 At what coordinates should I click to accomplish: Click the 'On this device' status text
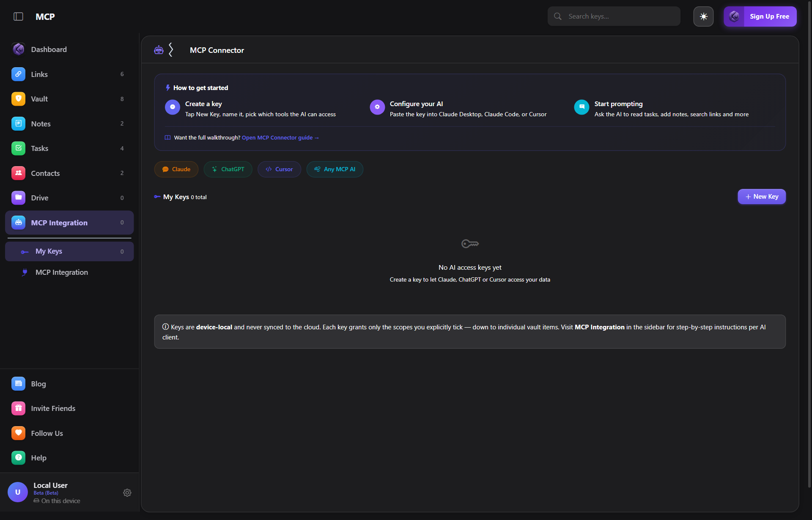[x=60, y=501]
